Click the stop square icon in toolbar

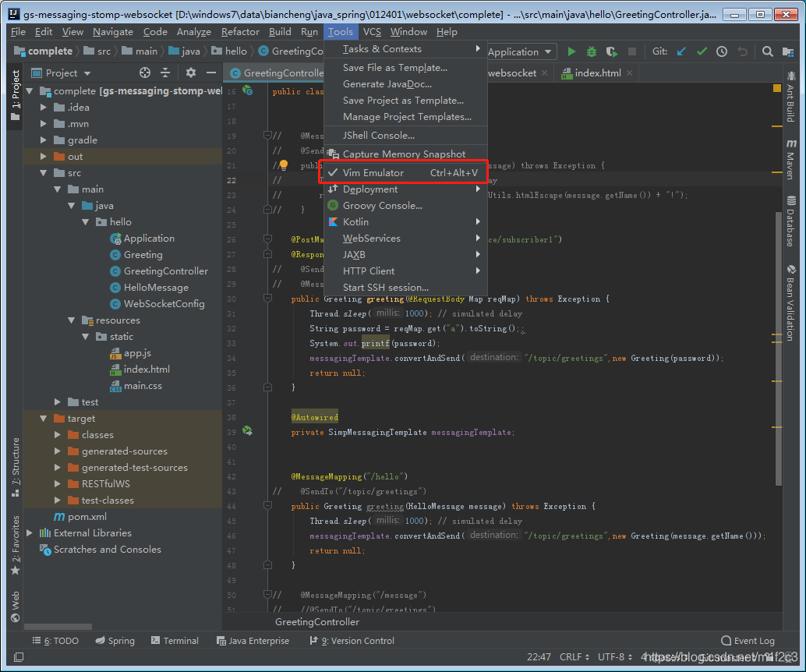(x=631, y=51)
